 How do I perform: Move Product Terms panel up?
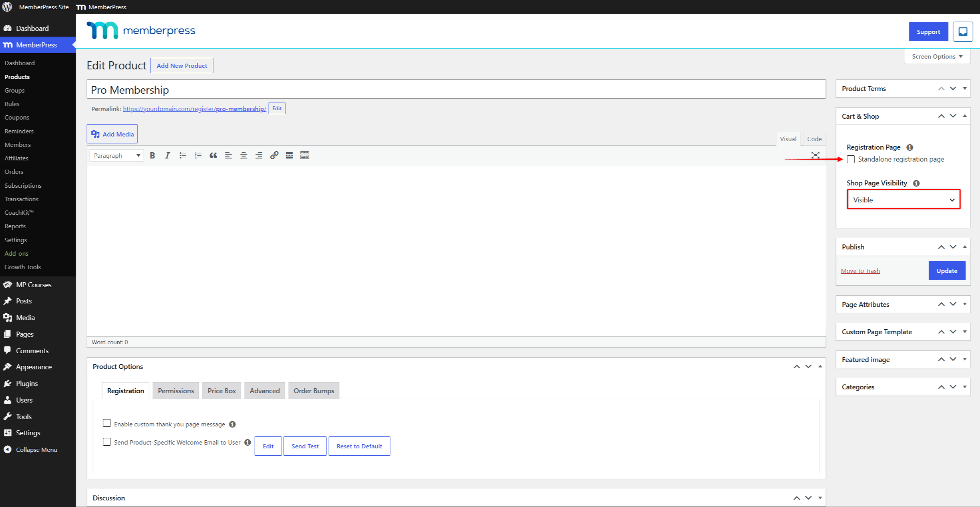[941, 89]
